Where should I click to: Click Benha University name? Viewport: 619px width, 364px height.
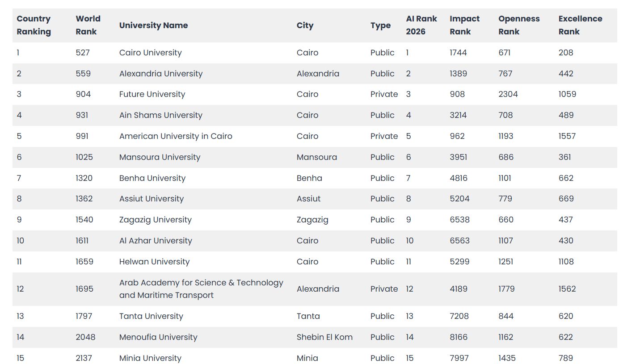click(x=152, y=178)
